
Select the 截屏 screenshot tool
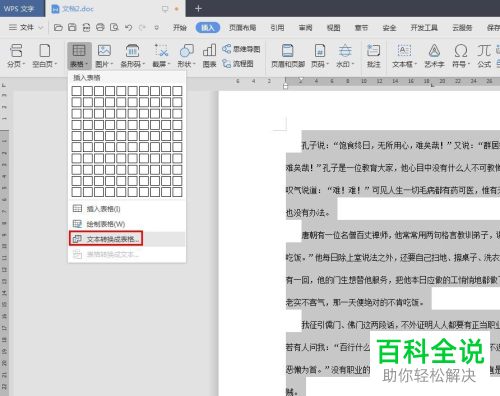(x=161, y=51)
